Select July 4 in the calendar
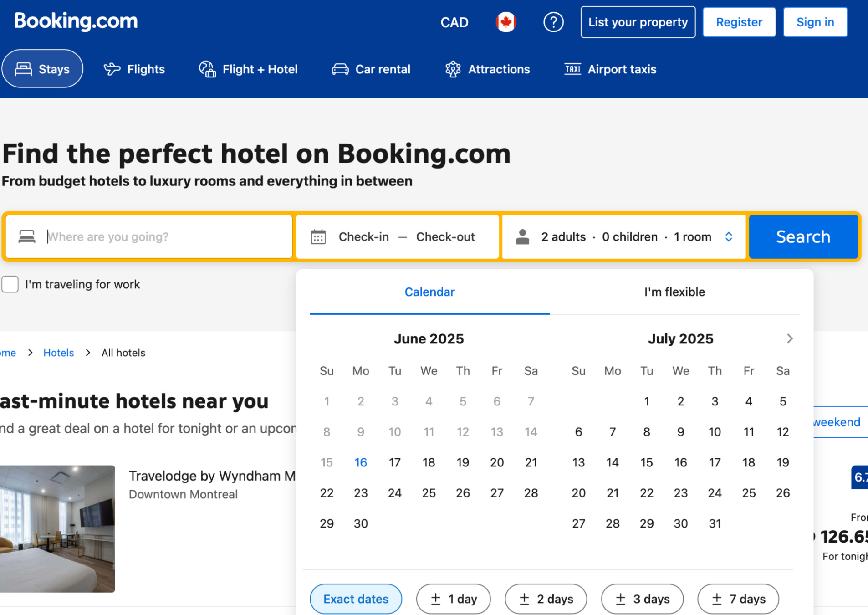 749,401
